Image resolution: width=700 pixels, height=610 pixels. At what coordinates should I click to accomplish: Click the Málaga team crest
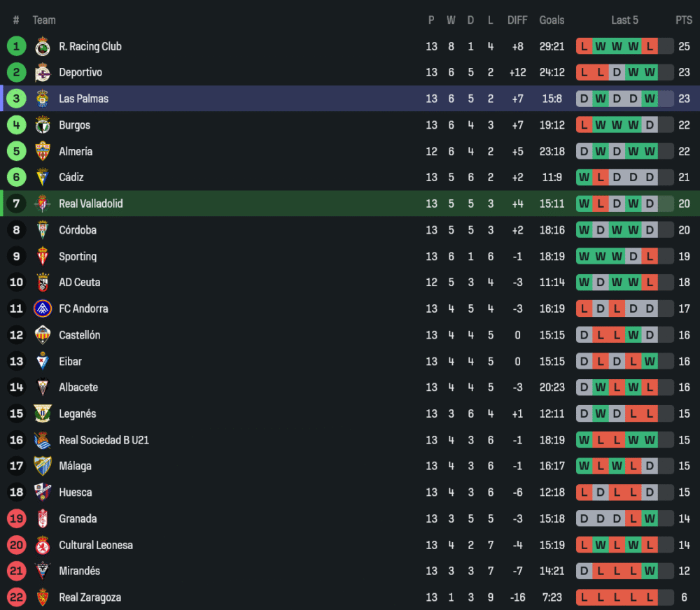43,466
